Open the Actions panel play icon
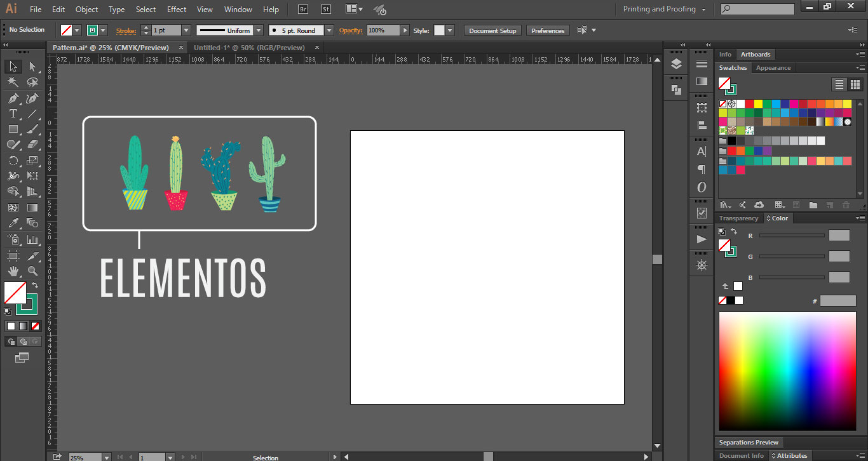The image size is (868, 461). [702, 239]
